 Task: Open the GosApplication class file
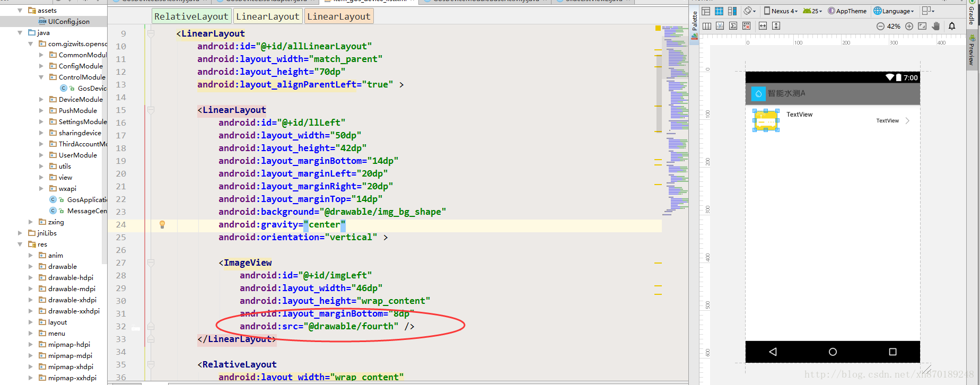pyautogui.click(x=78, y=200)
